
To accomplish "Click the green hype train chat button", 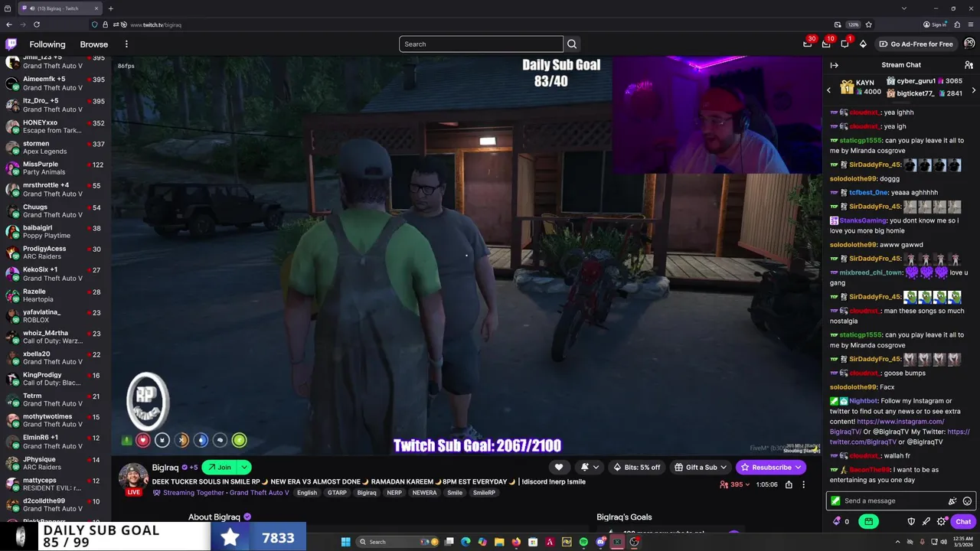I will [868, 521].
